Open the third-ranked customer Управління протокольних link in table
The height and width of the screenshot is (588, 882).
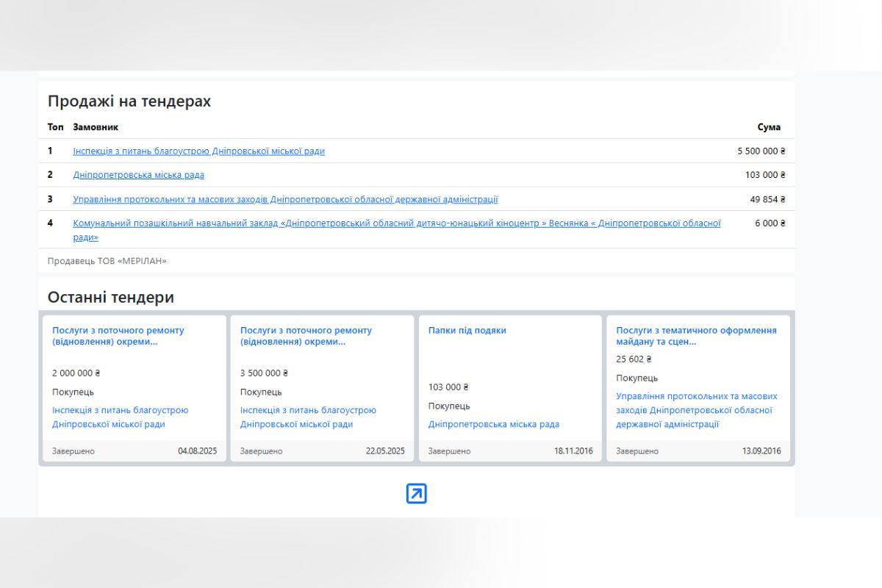285,199
